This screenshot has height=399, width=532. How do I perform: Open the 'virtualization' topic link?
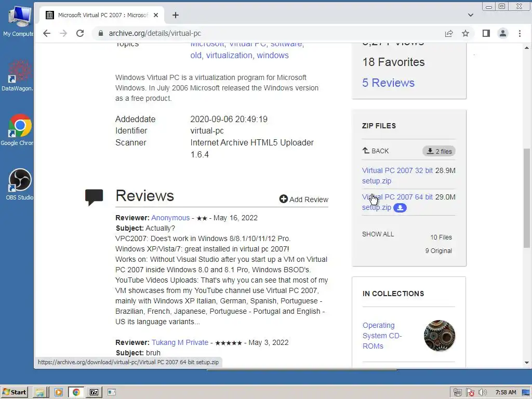[x=229, y=55]
